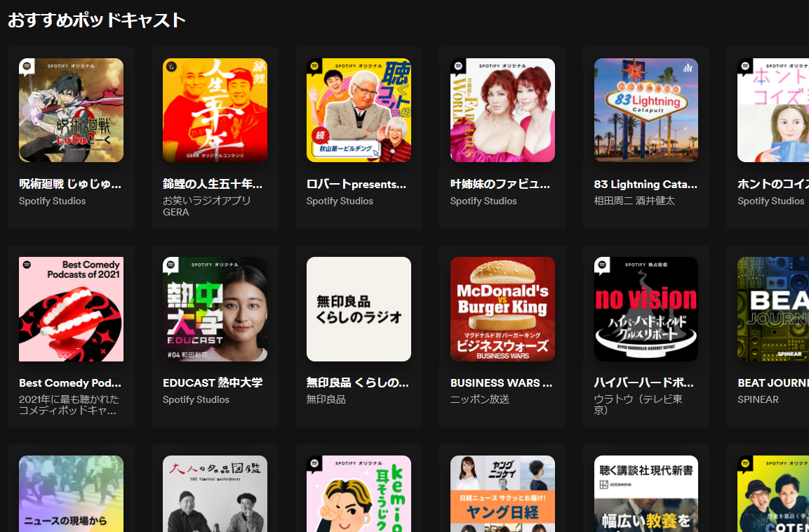809x532 pixels.
Task: Open BEAT JOURNEY cover art
Action: pyautogui.click(x=773, y=309)
